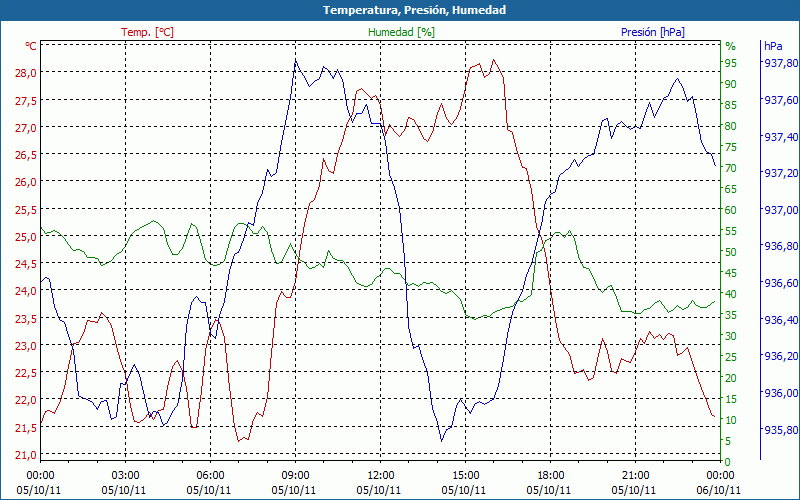
Task: Click green humidity axis value '75'
Action: tap(731, 147)
